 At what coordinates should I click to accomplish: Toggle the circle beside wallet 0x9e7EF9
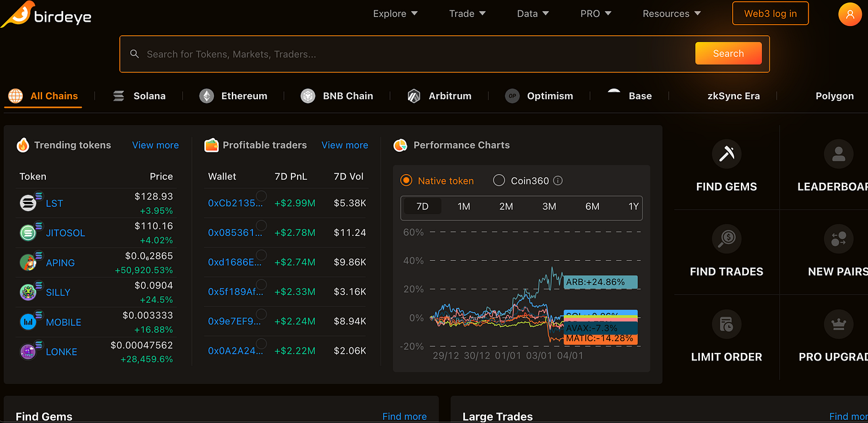(x=262, y=314)
